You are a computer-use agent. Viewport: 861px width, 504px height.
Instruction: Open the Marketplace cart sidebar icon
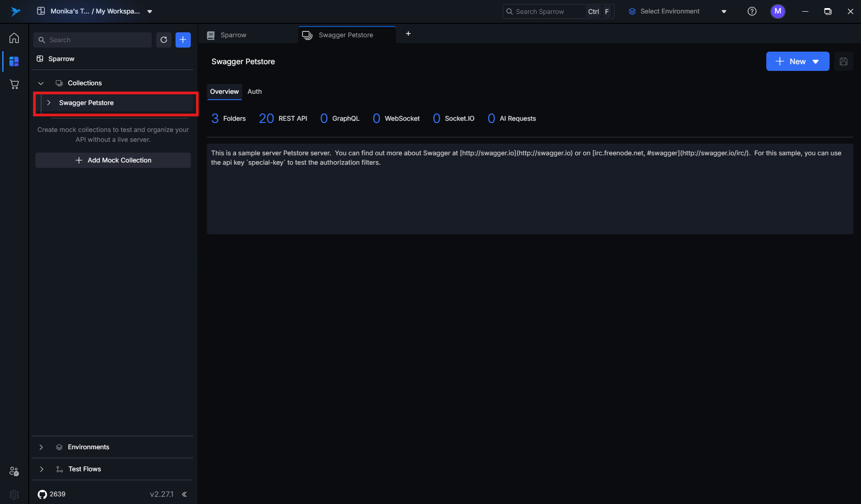coord(14,84)
